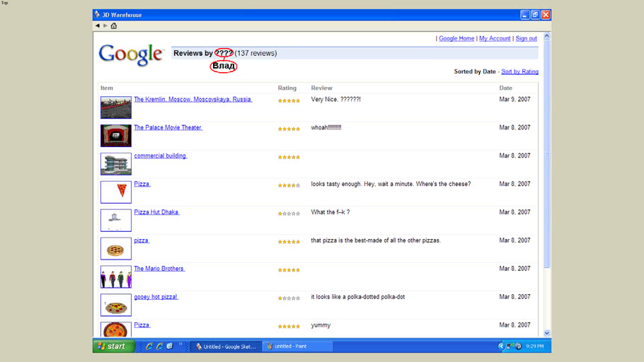Click the Sign out link
Image resolution: width=644 pixels, height=362 pixels.
[x=526, y=38]
